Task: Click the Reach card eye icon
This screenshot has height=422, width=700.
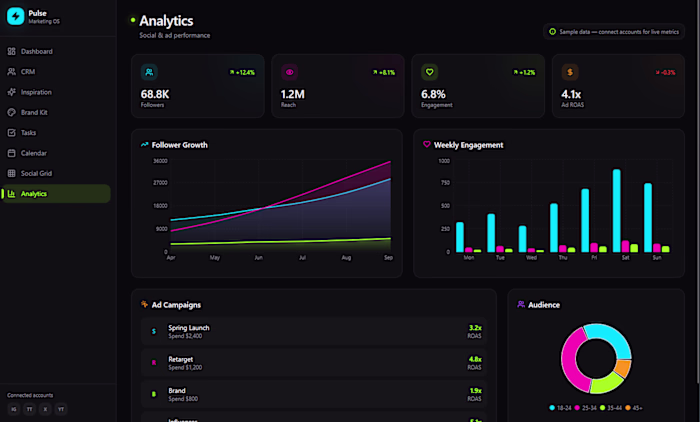Action: 289,72
